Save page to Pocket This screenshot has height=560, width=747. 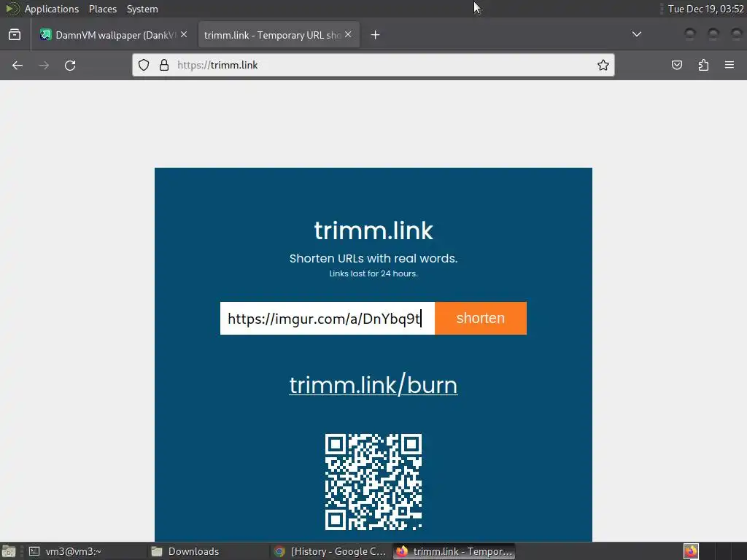[x=676, y=65]
